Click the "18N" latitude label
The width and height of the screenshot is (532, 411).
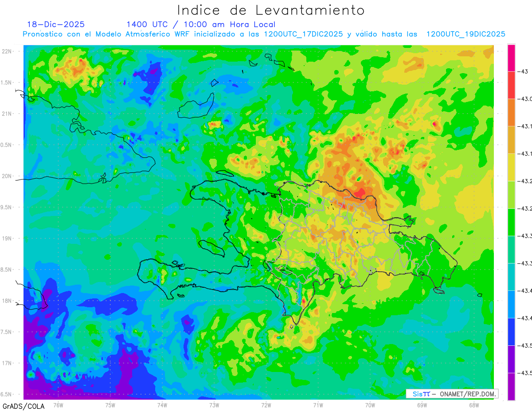[x=7, y=301]
